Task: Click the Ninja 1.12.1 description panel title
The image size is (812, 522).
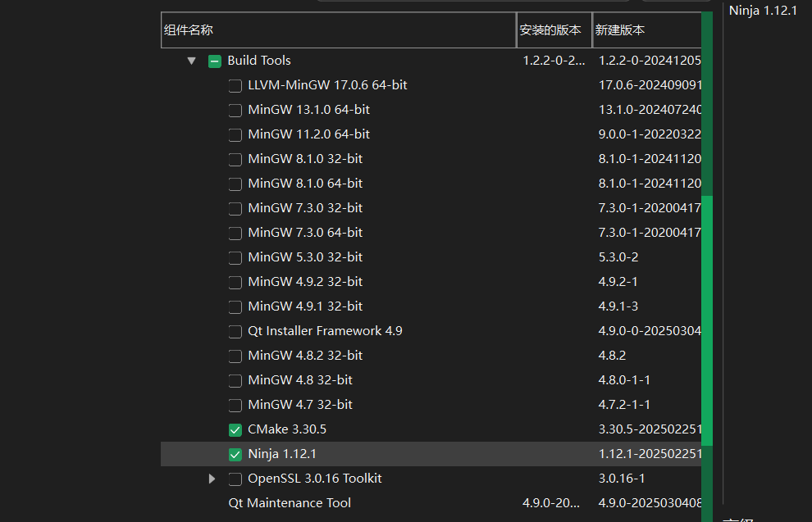Action: pos(764,11)
